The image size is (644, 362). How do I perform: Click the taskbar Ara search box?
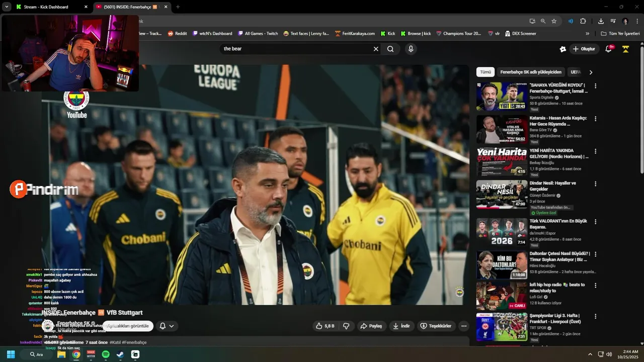[36, 354]
